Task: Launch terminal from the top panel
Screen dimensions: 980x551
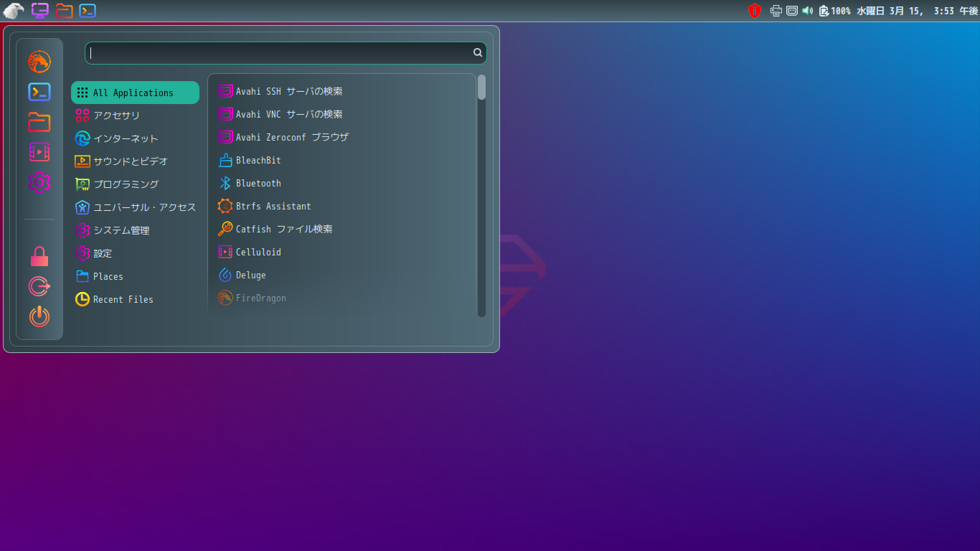Action: click(x=88, y=11)
